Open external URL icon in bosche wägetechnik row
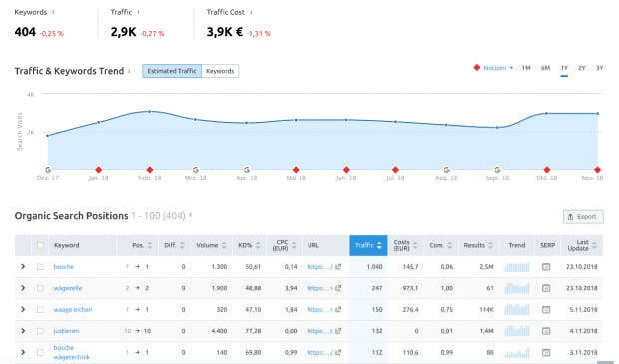619x364 pixels. tap(338, 352)
